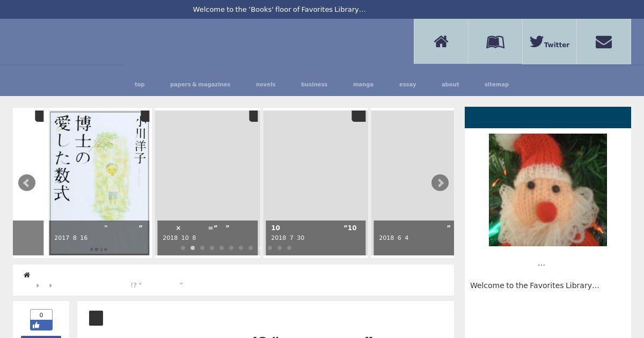The height and width of the screenshot is (338, 644).
Task: Open the home icon button in header
Action: click(441, 42)
